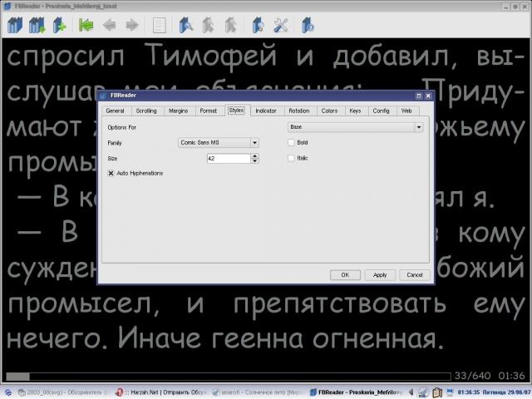This screenshot has height=399, width=532.
Task: Uncheck Auto Hyphenations checkbox
Action: click(x=111, y=174)
